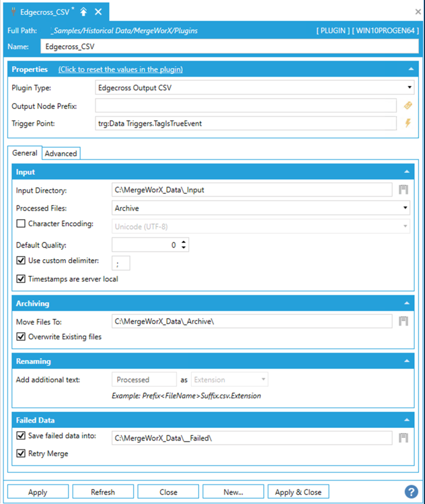Image resolution: width=425 pixels, height=504 pixels.
Task: Click the lightning trigger icon beside Trigger Point
Action: 408,123
